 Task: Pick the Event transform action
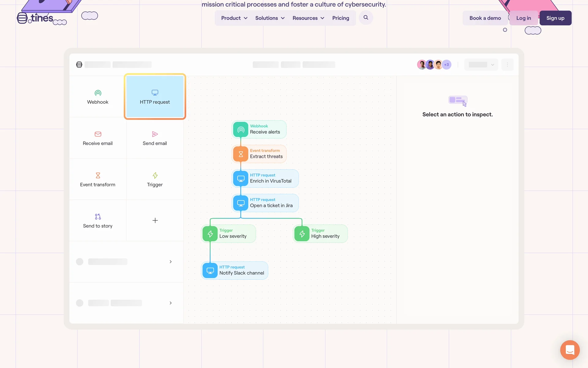pos(98,179)
